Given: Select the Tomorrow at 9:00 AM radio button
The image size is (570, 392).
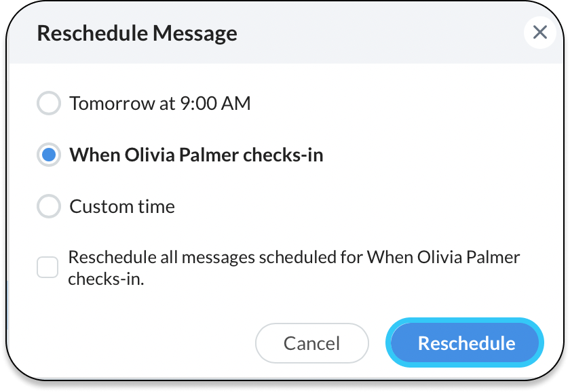Looking at the screenshot, I should click(48, 104).
